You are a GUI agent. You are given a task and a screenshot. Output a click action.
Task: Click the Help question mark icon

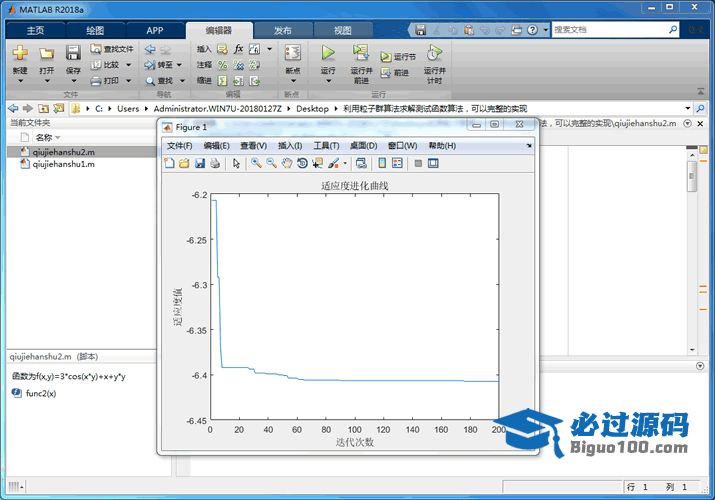532,30
